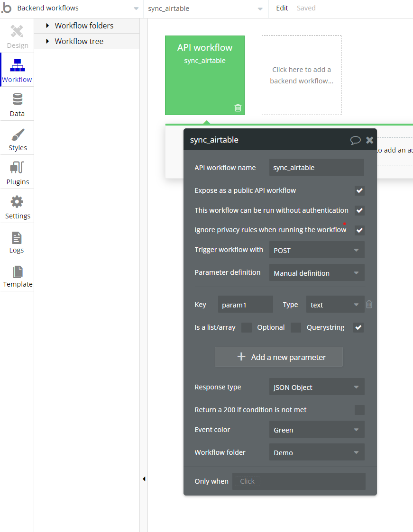Open the Event color Green dropdown
The image size is (413, 532).
(x=317, y=430)
